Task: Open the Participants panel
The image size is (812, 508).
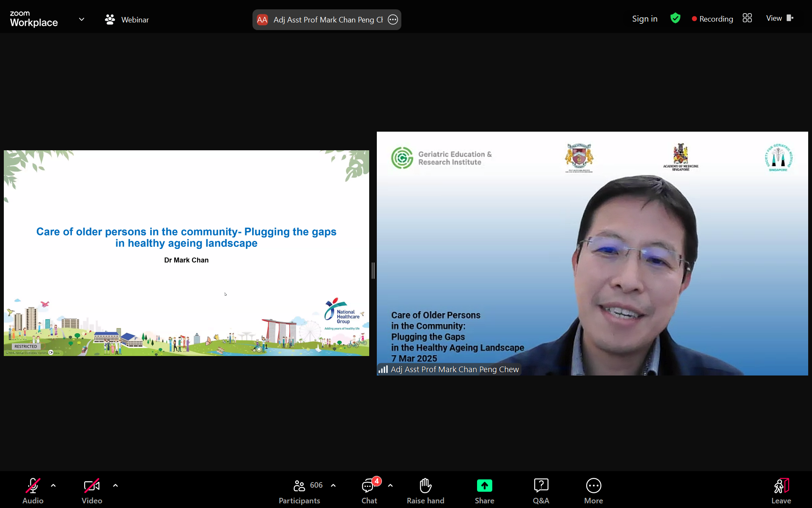Action: click(299, 486)
